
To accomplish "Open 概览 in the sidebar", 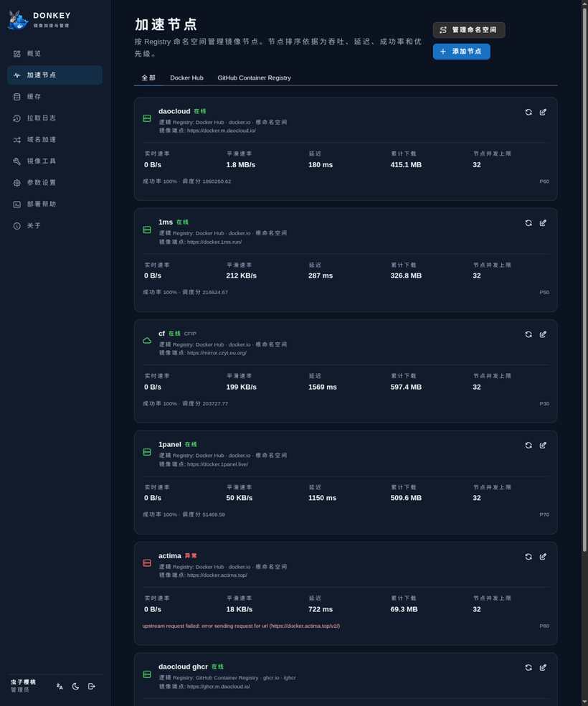I will coord(54,54).
